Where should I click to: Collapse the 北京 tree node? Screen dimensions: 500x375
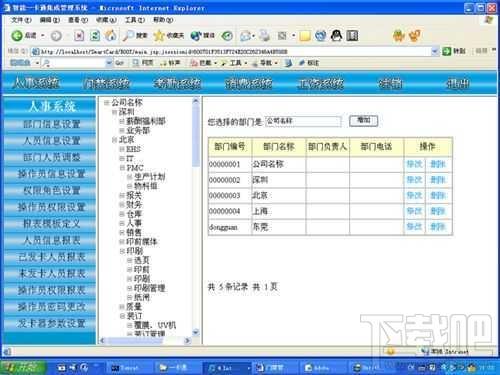coord(114,140)
